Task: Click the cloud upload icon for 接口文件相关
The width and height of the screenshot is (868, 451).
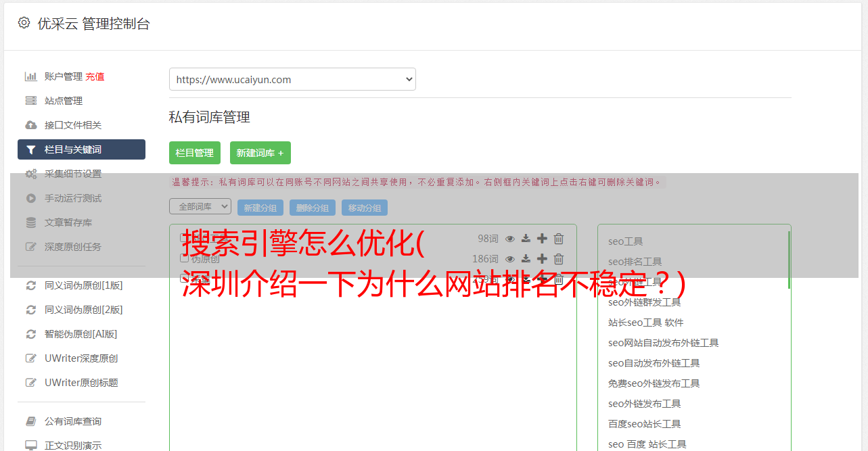Action: 30,125
